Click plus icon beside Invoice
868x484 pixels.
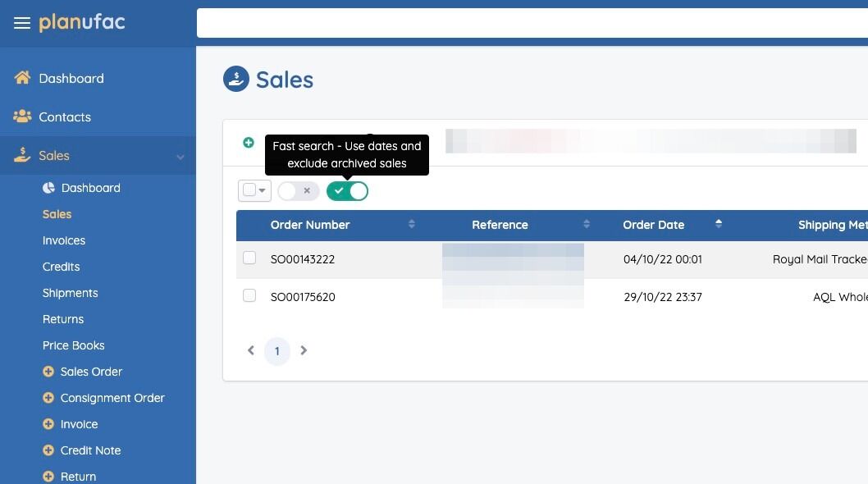pyautogui.click(x=48, y=424)
